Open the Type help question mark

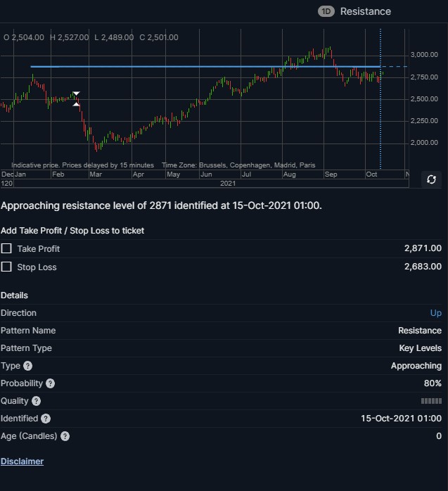pyautogui.click(x=28, y=366)
